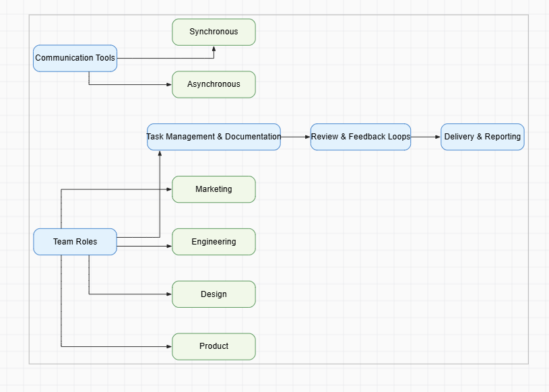549x392 pixels.
Task: Click the arrow from Communication Tools to Synchronous
Action: point(168,59)
